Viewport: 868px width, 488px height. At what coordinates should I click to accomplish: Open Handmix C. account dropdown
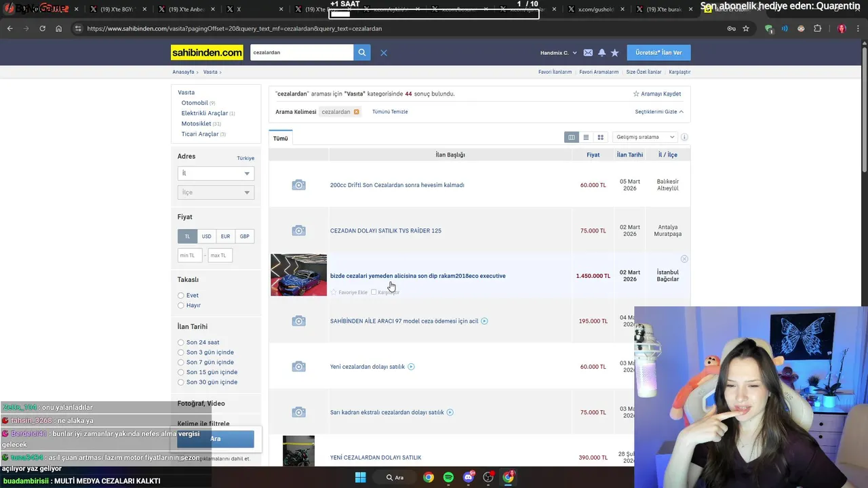[x=559, y=53]
